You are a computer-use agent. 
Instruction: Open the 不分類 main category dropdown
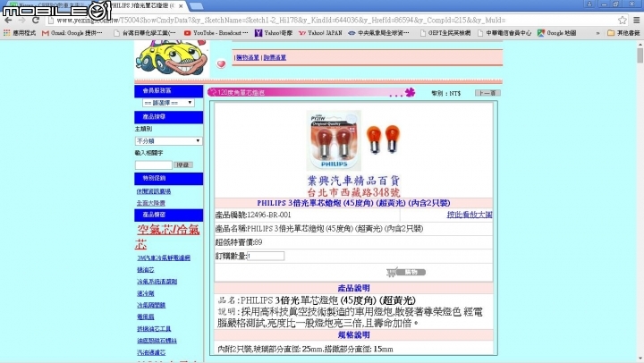coord(168,141)
